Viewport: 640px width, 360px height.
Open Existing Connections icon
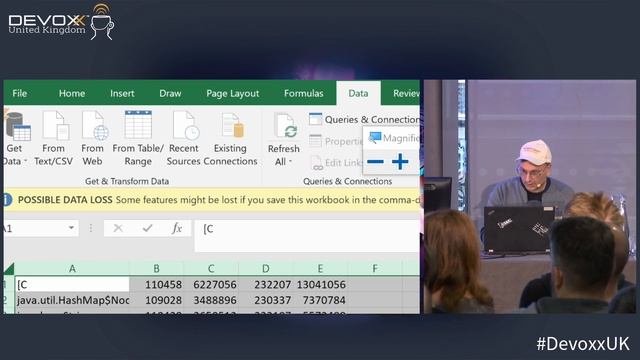coord(233,125)
